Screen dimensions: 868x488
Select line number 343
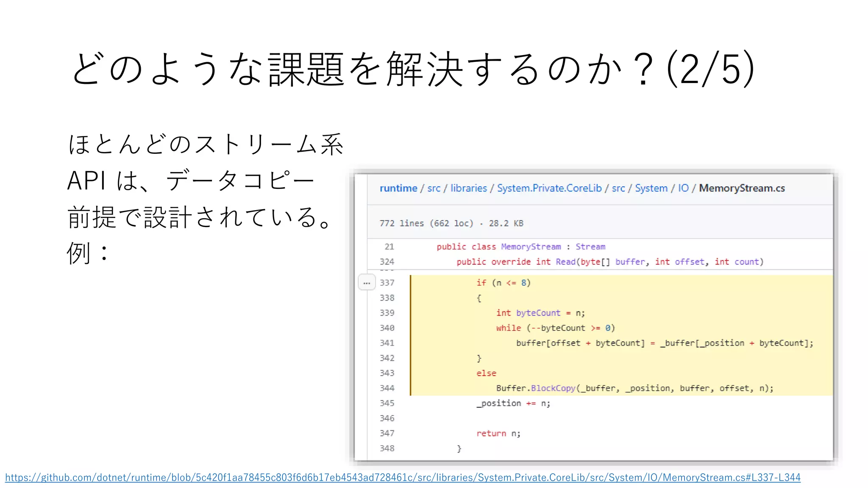coord(387,373)
